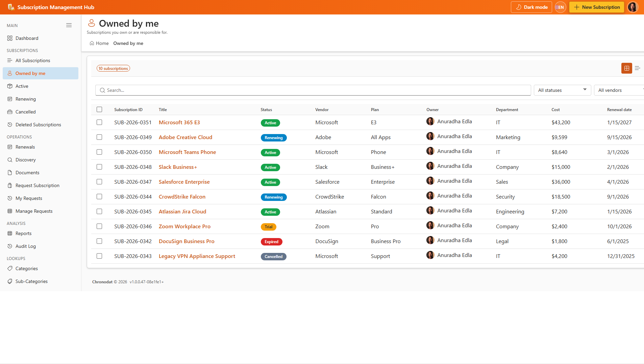Click the Renewals sidebar icon
The height and width of the screenshot is (364, 644).
point(10,147)
